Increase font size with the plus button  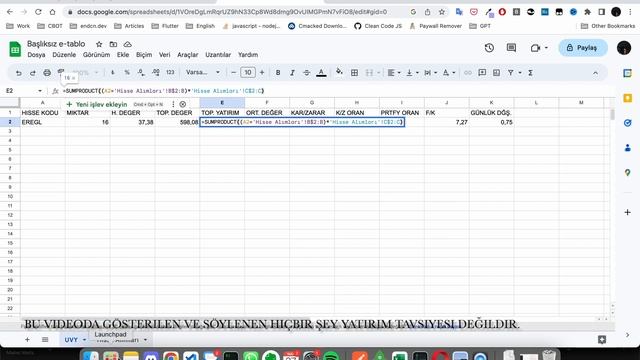tap(262, 73)
